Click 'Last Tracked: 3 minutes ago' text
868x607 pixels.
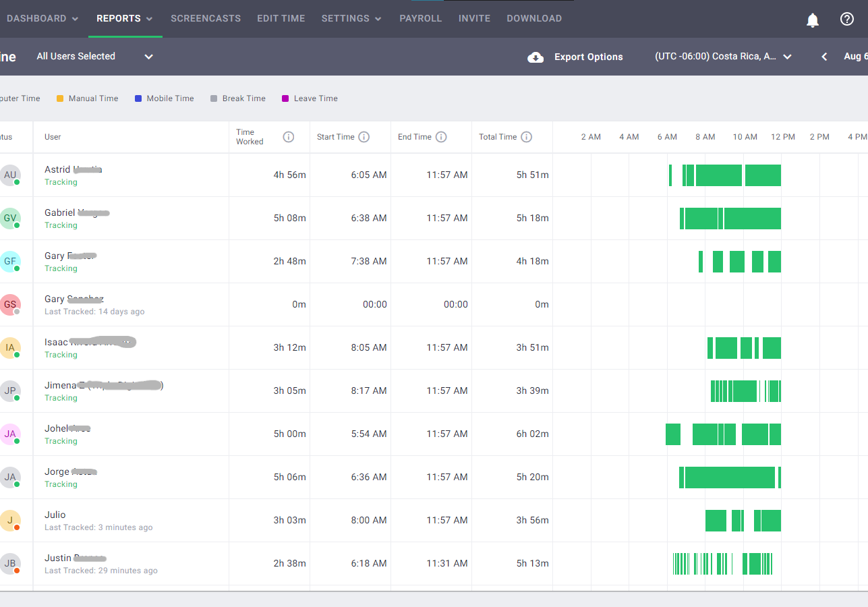tap(98, 527)
